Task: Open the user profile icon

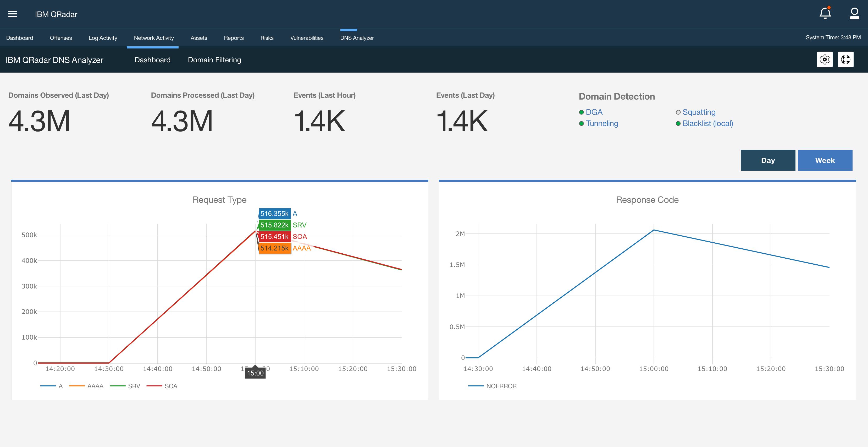Action: (854, 13)
